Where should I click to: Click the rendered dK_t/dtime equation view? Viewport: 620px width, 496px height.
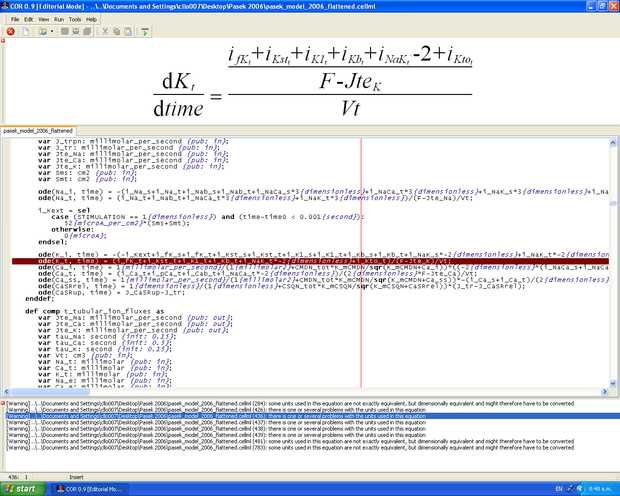pos(312,81)
